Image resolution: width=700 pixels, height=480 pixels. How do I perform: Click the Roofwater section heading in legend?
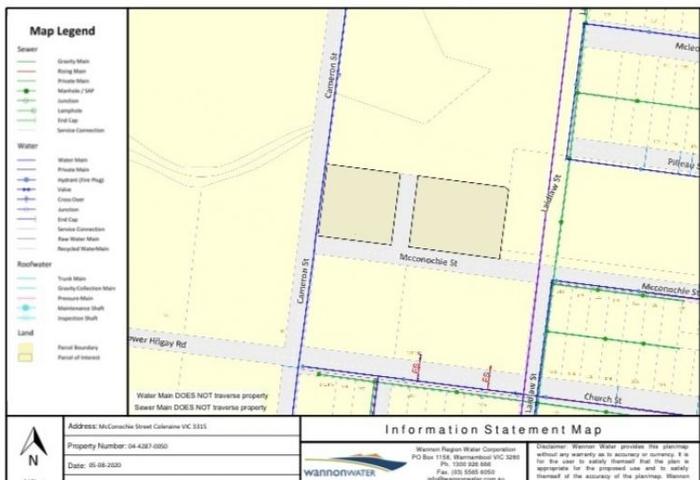point(34,264)
